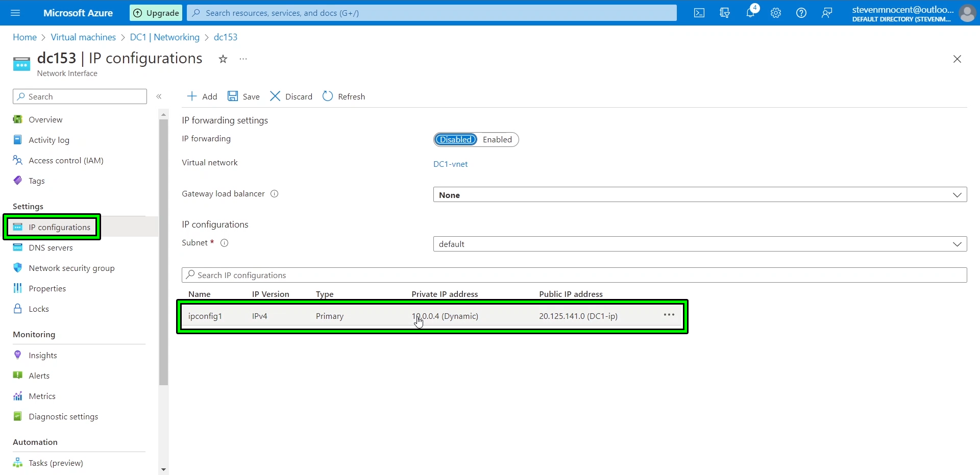This screenshot has height=475, width=980.
Task: Open the ellipsis menu for ipconfig1 row
Action: pyautogui.click(x=669, y=315)
